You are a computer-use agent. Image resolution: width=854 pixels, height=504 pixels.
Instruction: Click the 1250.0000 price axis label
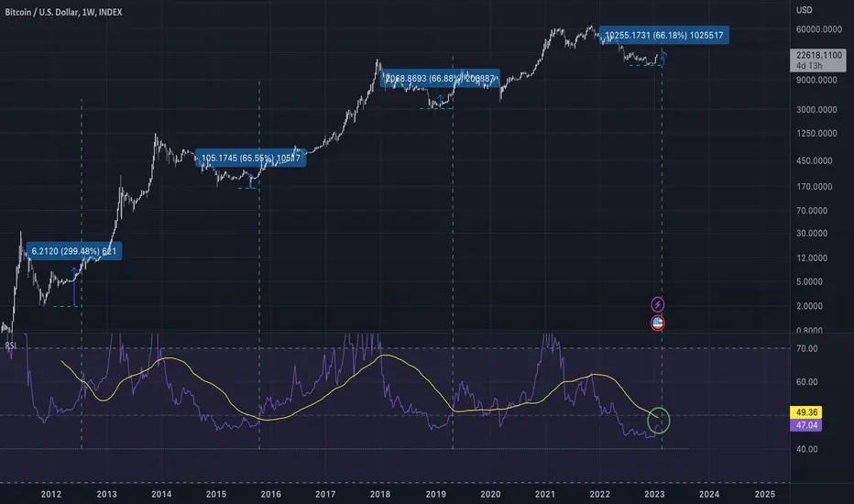(x=816, y=134)
